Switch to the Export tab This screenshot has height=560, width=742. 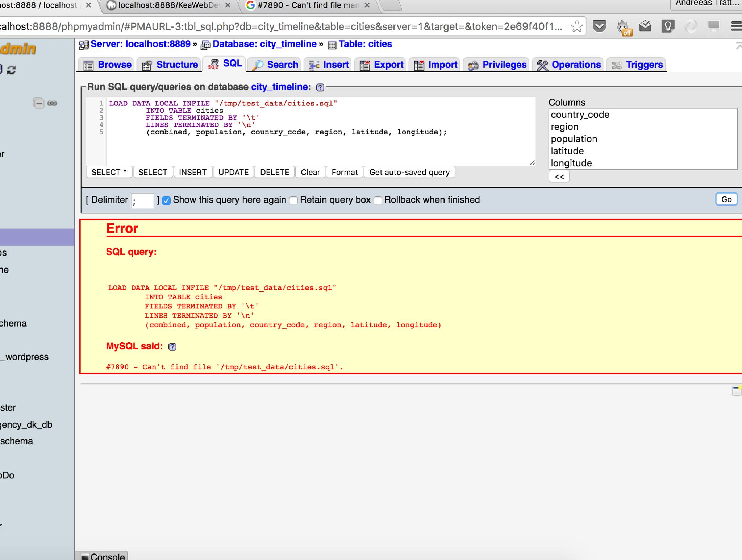[x=380, y=65]
